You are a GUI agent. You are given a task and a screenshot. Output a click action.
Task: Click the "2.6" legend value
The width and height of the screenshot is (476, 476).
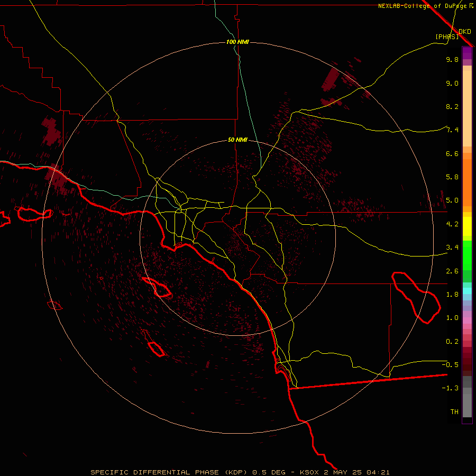tap(452, 271)
